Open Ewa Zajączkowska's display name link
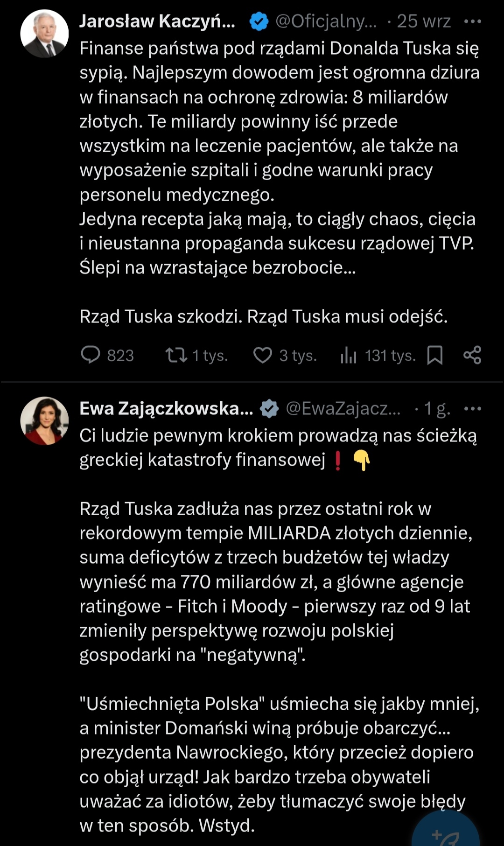 point(166,409)
